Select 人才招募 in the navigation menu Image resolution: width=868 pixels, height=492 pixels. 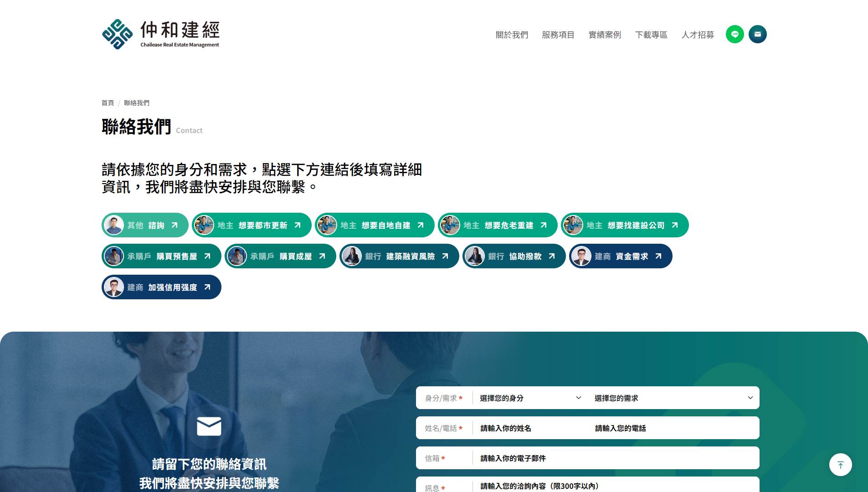[697, 35]
